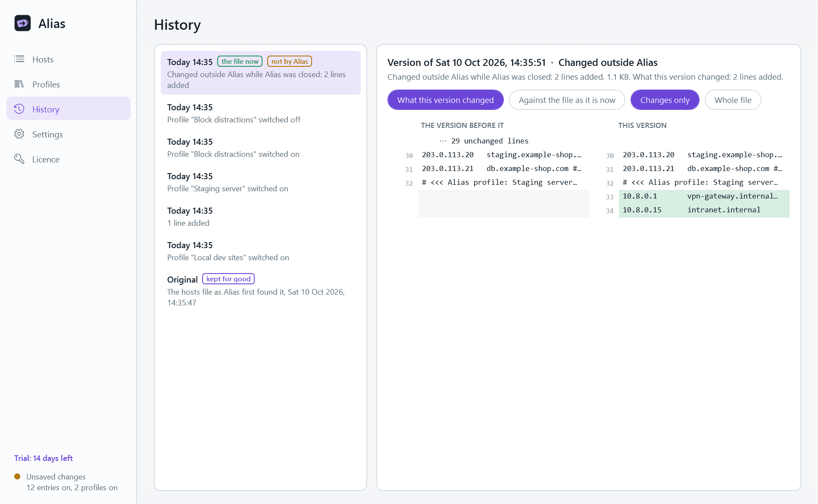Click added line 10.8.0.1 vpn-gateway

(x=704, y=196)
